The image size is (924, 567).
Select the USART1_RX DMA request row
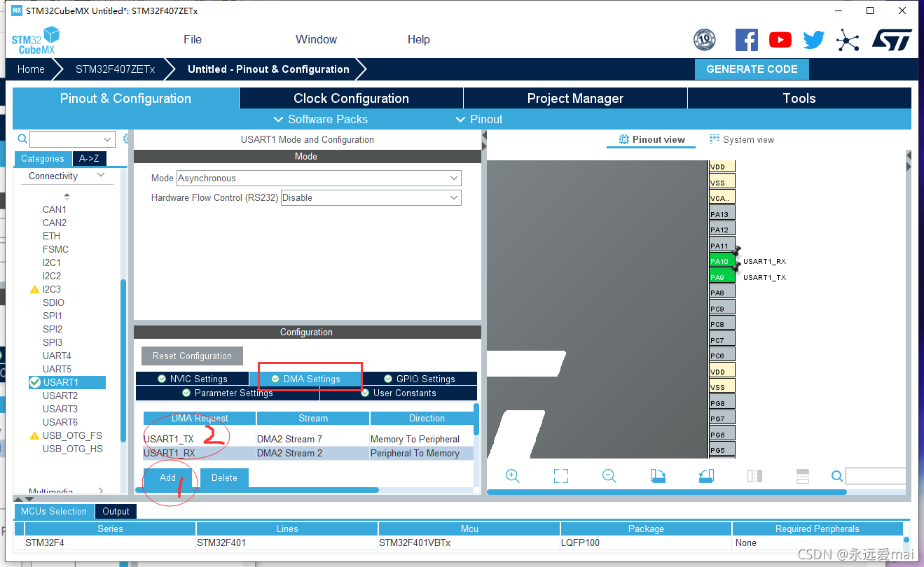coord(308,453)
